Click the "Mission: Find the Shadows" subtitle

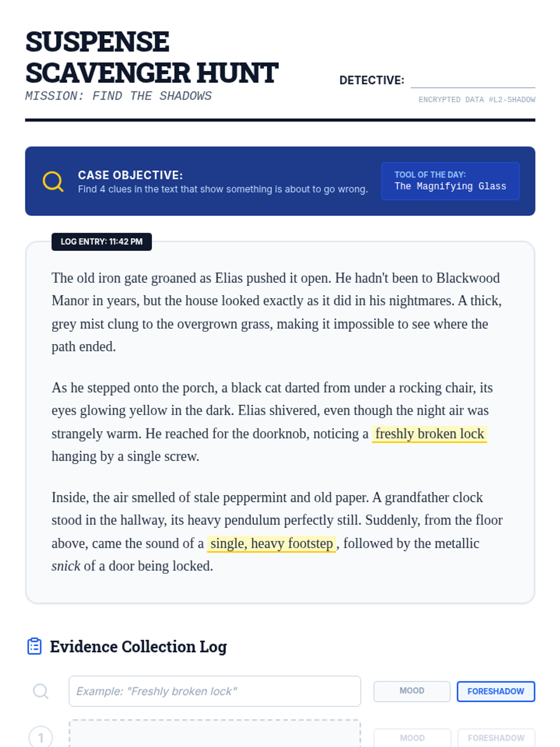pos(119,96)
